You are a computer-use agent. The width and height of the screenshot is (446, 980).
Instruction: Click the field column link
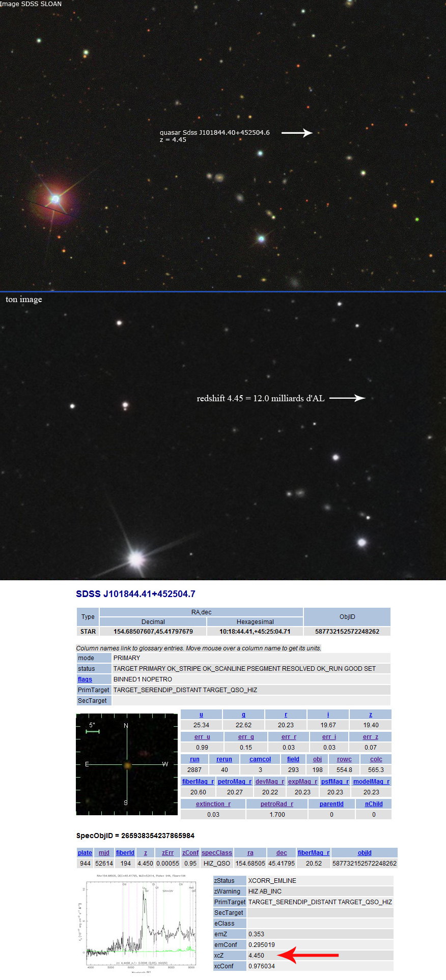293,759
